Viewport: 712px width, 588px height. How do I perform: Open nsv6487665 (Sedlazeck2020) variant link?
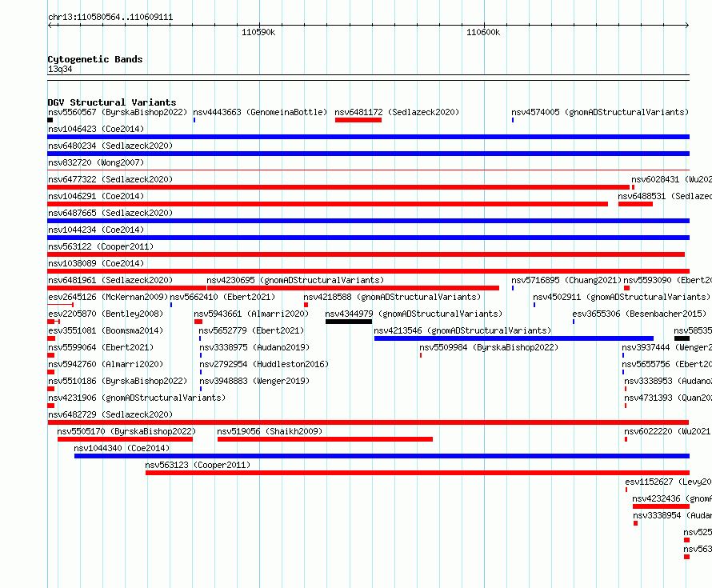(x=110, y=213)
